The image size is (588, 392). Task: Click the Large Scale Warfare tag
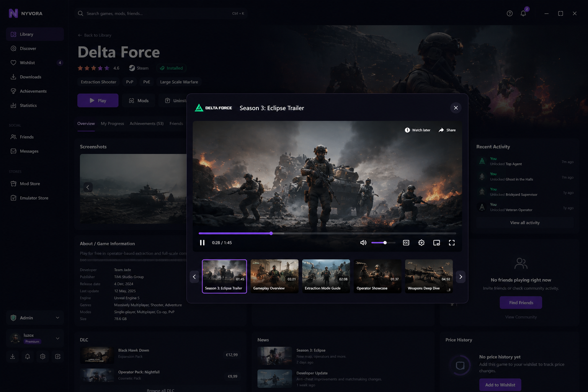(x=179, y=82)
